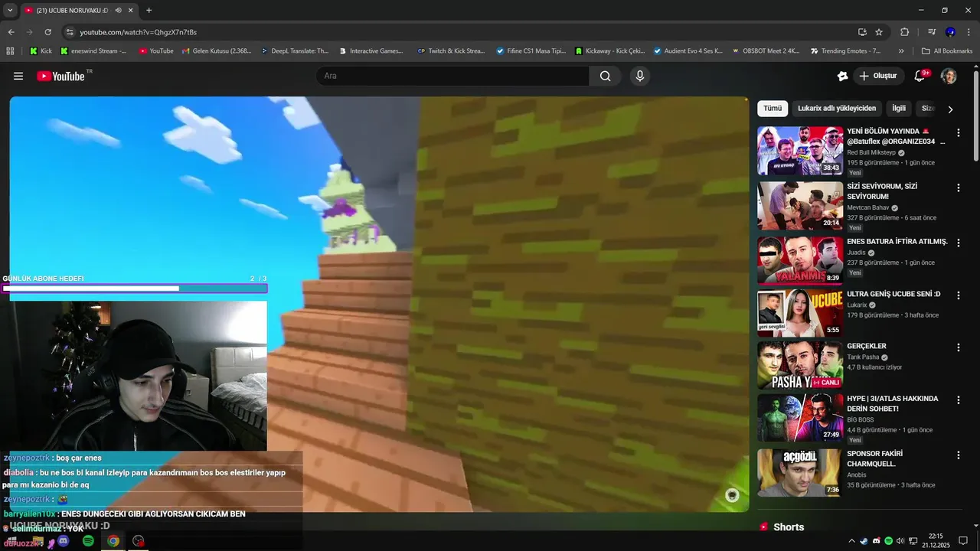
Task: Open Chrome from the taskbar
Action: 113,541
